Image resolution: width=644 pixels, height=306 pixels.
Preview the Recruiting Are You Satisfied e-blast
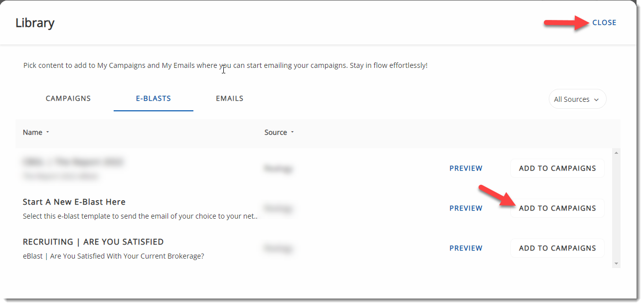466,248
